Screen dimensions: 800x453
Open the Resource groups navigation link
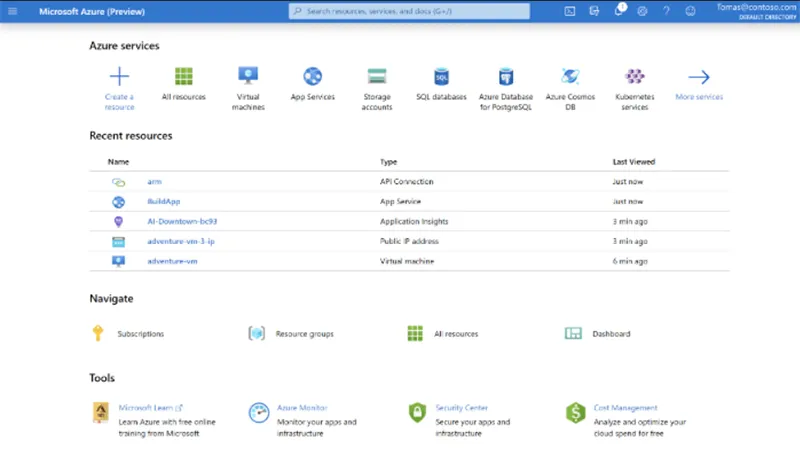click(x=305, y=334)
